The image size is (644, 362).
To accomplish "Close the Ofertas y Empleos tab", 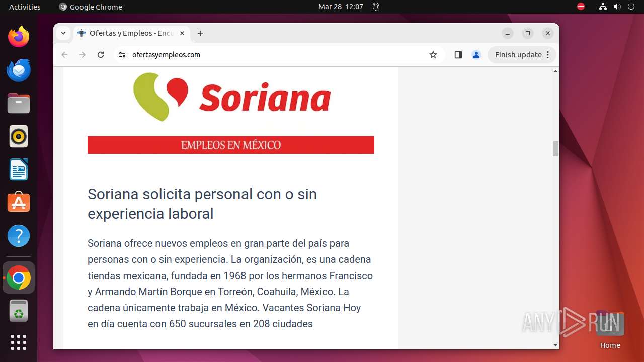I will coord(182,33).
